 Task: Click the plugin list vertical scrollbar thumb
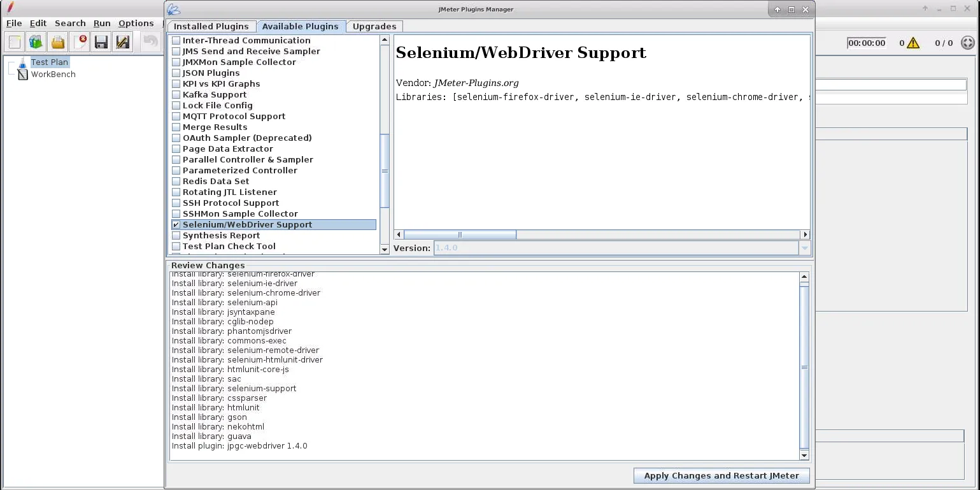pyautogui.click(x=385, y=171)
